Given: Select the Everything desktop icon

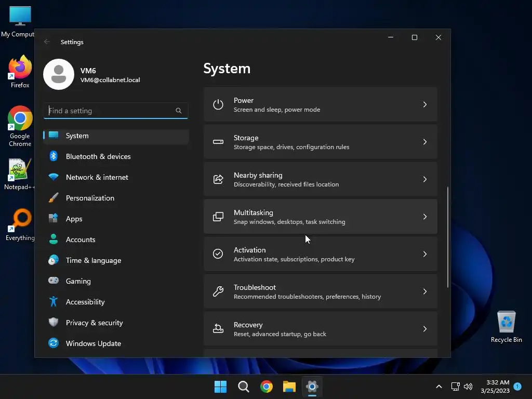Looking at the screenshot, I should coord(20,224).
